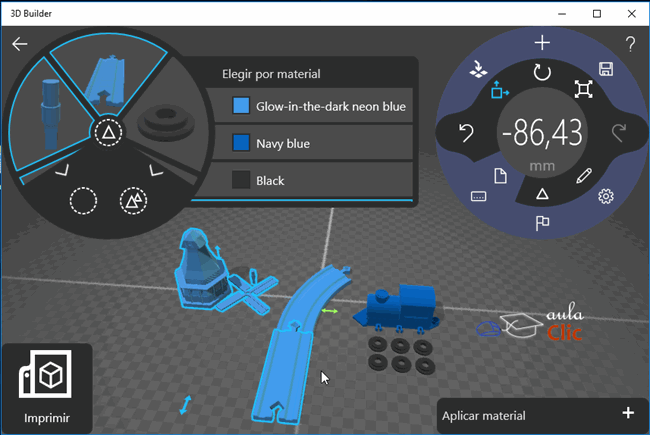This screenshot has width=650, height=435.
Task: Expand the Aplicar material panel plus
Action: click(x=628, y=413)
